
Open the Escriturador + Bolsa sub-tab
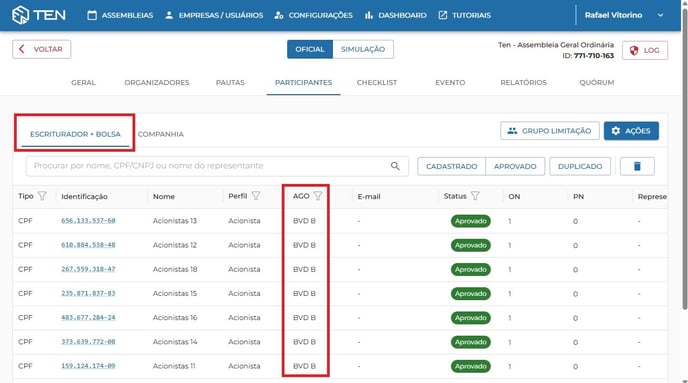pos(75,134)
